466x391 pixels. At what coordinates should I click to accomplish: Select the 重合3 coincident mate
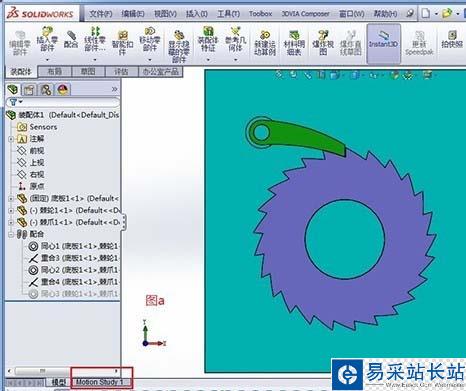73,258
